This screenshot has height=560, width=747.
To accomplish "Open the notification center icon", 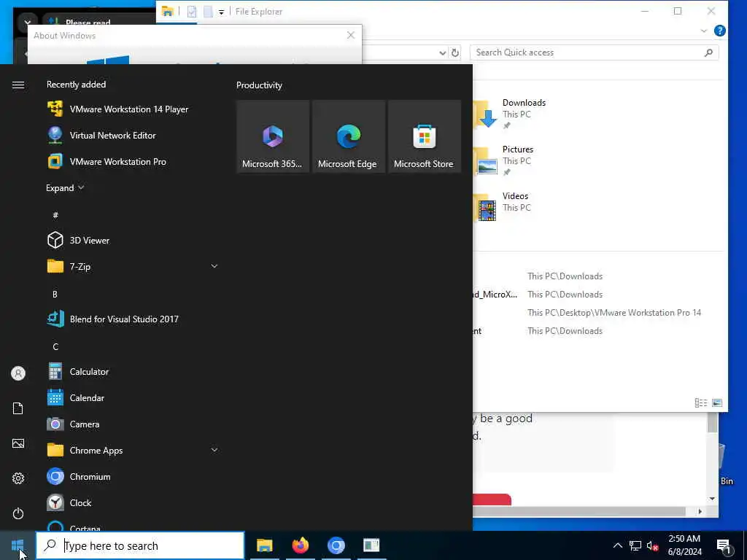I will tap(724, 546).
